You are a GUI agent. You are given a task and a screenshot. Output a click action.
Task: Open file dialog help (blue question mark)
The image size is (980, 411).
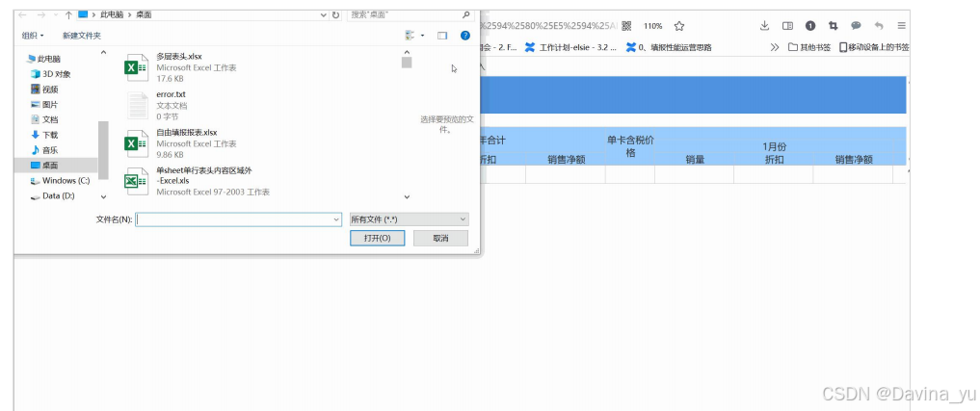point(465,36)
